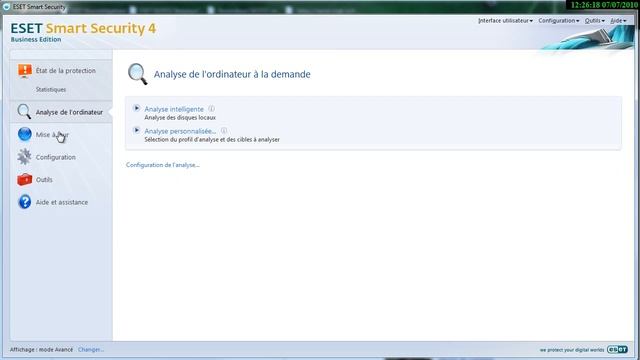
Task: Click the ESET icon in the title bar
Action: (7, 7)
